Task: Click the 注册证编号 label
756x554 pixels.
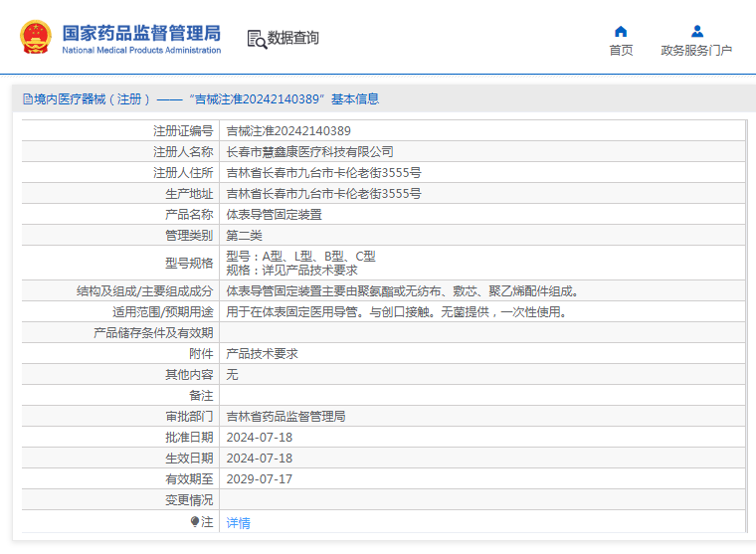Action: click(x=183, y=131)
